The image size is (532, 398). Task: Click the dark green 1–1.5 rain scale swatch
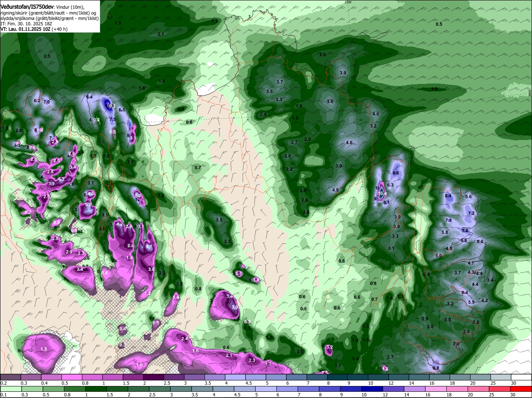pyautogui.click(x=96, y=389)
